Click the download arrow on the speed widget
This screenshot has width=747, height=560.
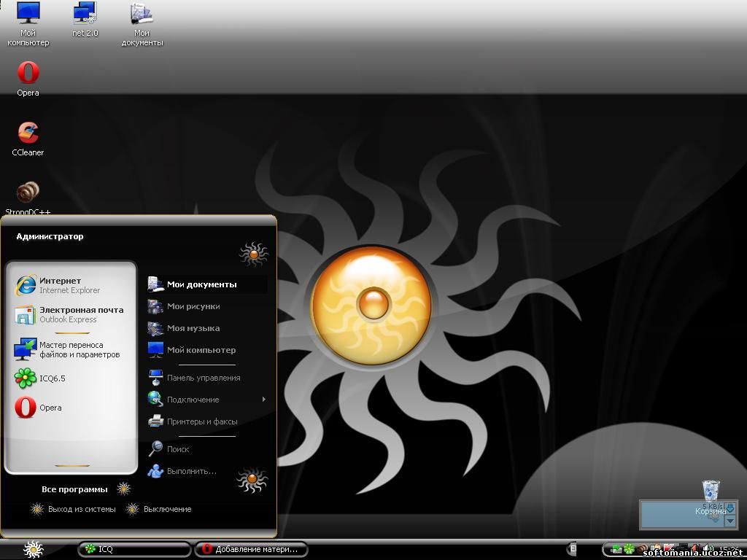pos(729,507)
